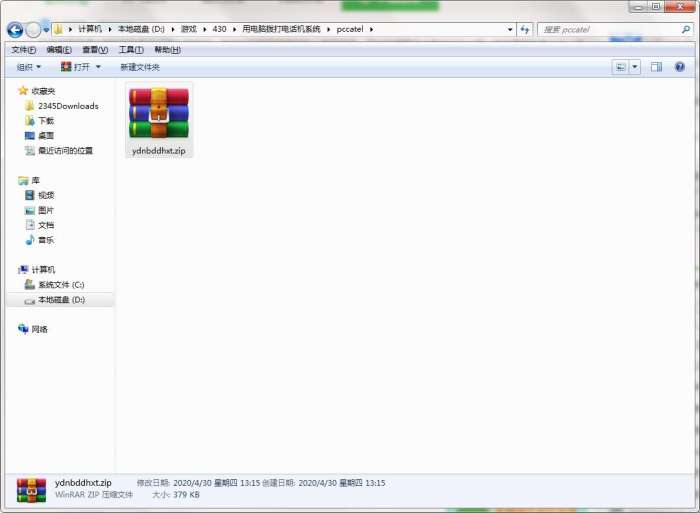Expand the arrow next to 打开
The image size is (700, 513).
click(x=98, y=67)
